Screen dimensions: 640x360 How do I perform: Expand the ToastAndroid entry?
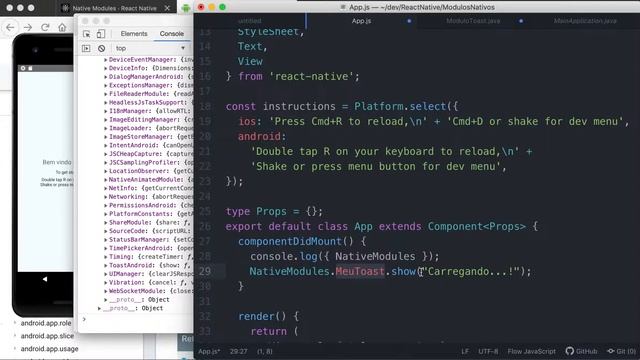106,265
